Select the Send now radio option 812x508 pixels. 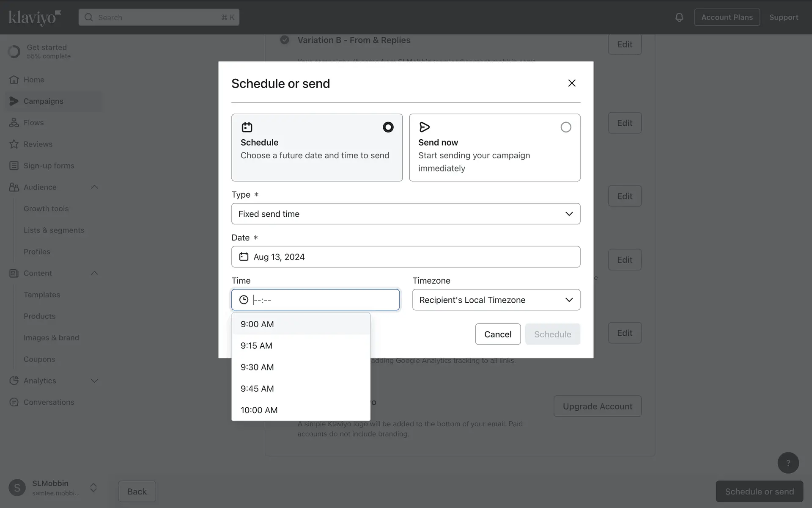coord(565,127)
